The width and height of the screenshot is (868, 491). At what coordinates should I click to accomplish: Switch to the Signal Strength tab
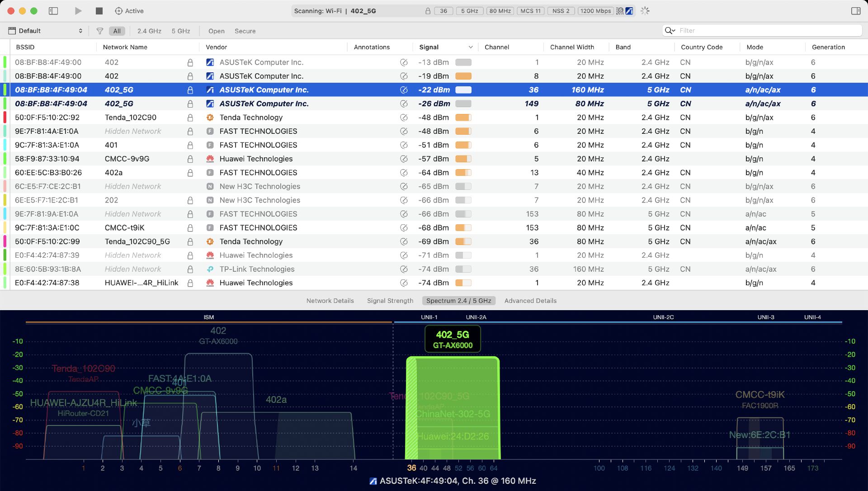click(x=390, y=301)
